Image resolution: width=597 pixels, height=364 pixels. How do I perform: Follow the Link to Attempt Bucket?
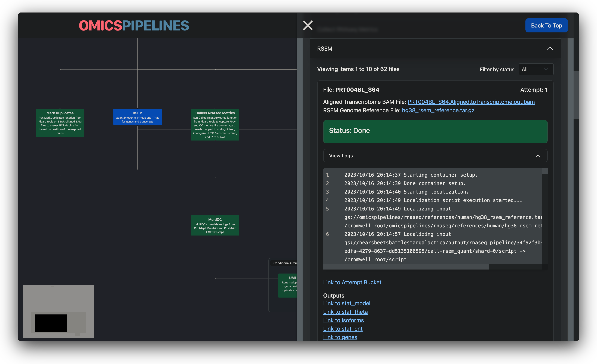[x=352, y=282]
